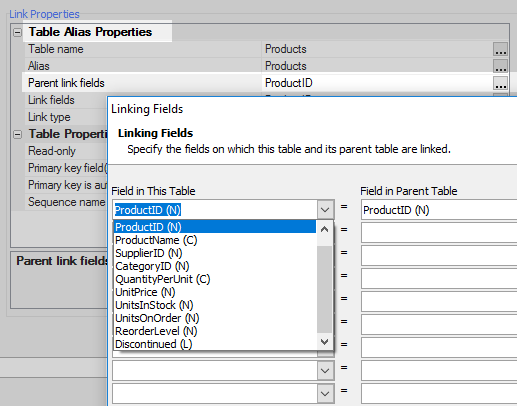The width and height of the screenshot is (517, 406).
Task: Open ellipsis button for Alias row
Action: 500,66
